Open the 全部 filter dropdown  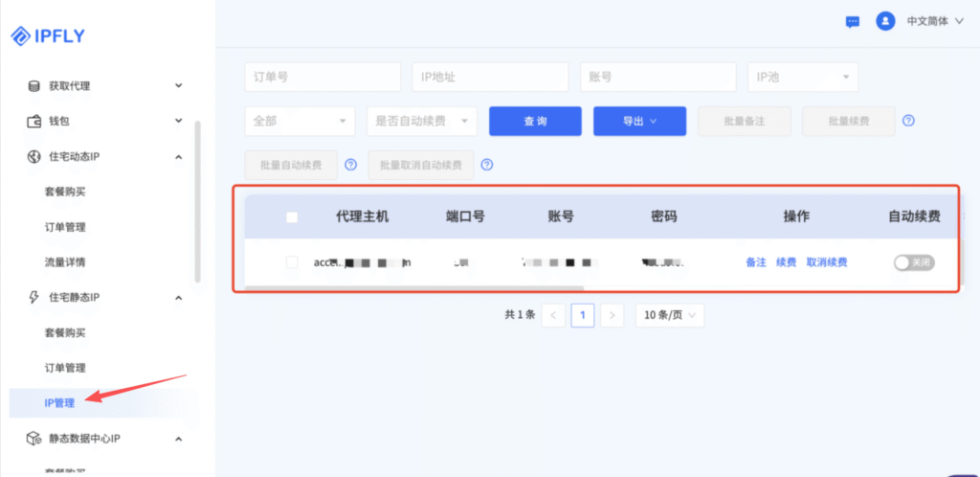pyautogui.click(x=300, y=122)
